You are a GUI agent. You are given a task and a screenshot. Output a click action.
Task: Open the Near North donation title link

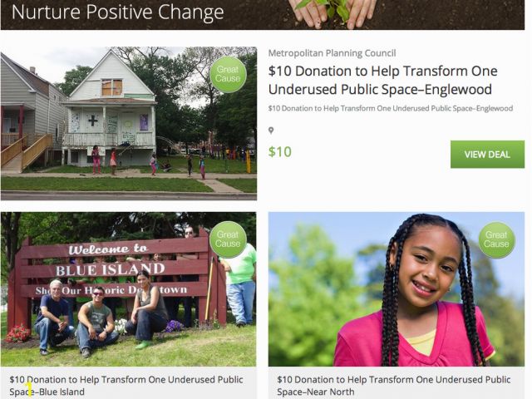click(393, 386)
